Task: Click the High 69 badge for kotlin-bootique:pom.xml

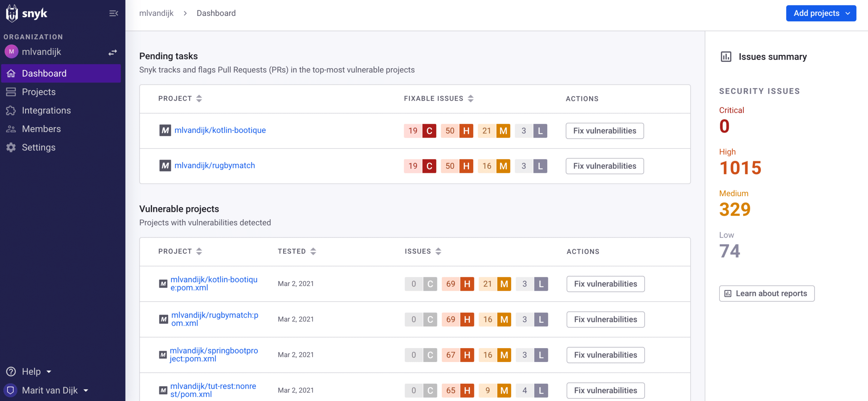Action: [x=458, y=284]
